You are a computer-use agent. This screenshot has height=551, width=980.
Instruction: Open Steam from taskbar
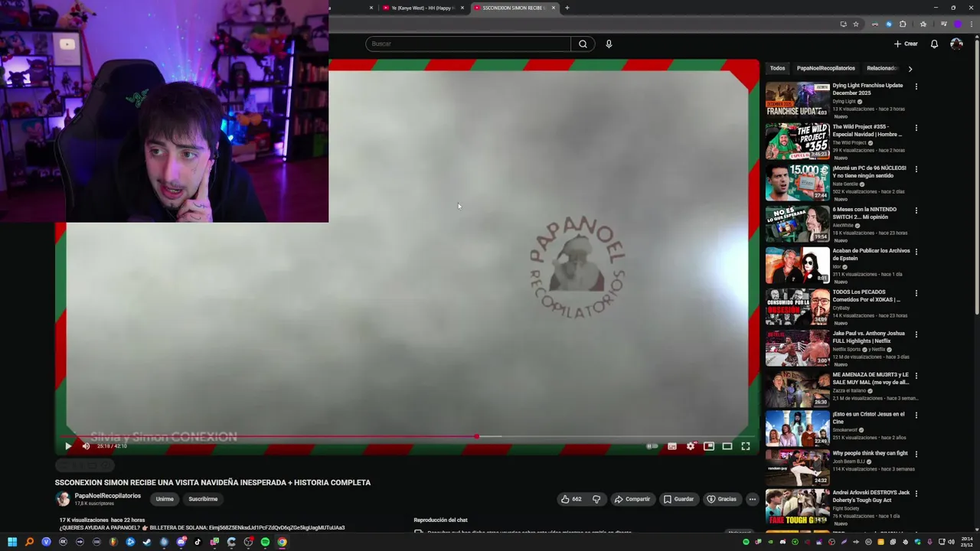[147, 542]
